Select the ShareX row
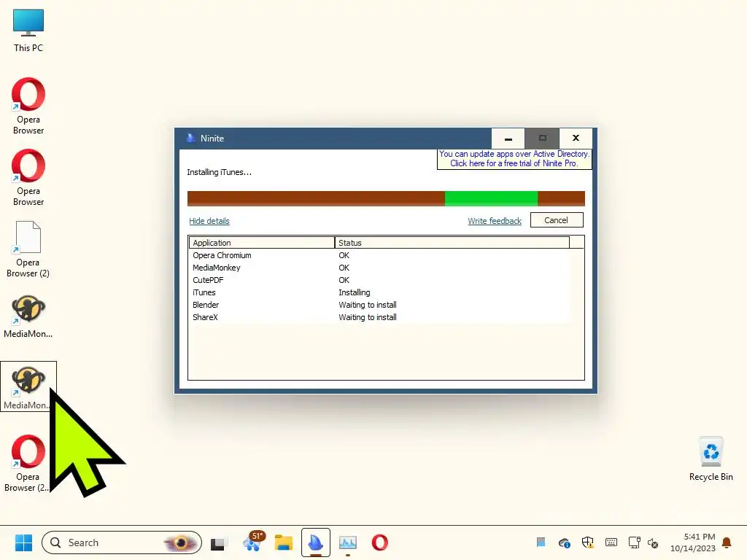 [x=379, y=317]
